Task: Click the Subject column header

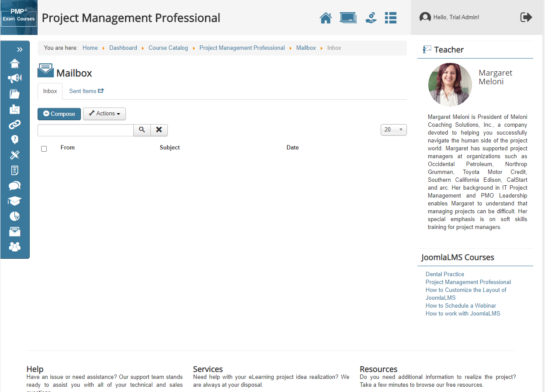Action: pyautogui.click(x=170, y=148)
